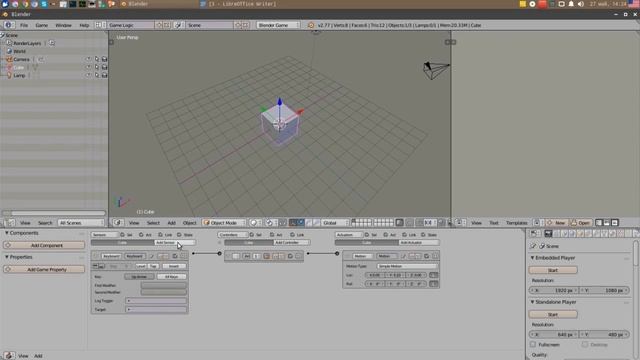640x360 pixels.
Task: Toggle the Sensors Act checkbox
Action: pos(141,235)
